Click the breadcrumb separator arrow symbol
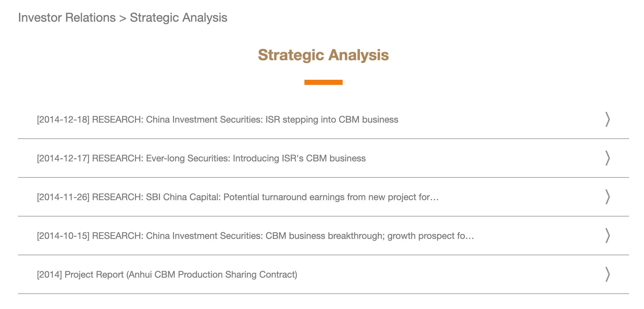Image resolution: width=644 pixels, height=309 pixels. pyautogui.click(x=123, y=18)
